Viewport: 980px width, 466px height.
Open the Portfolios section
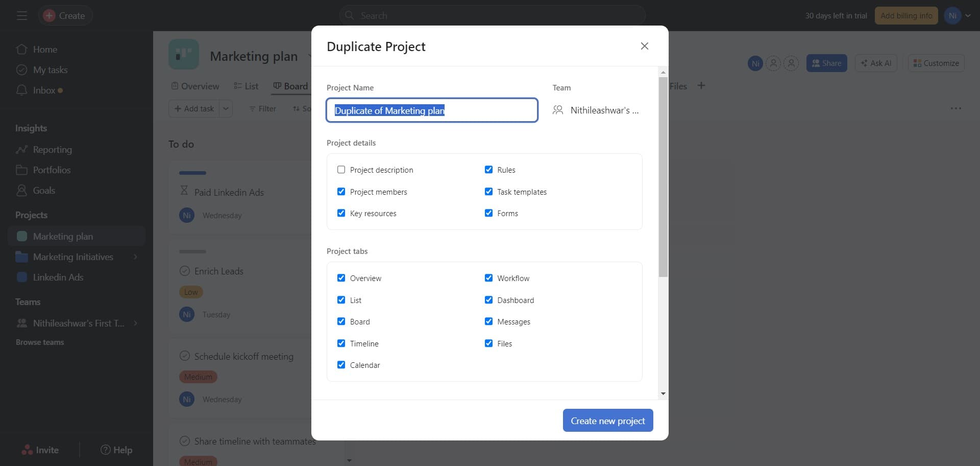53,170
